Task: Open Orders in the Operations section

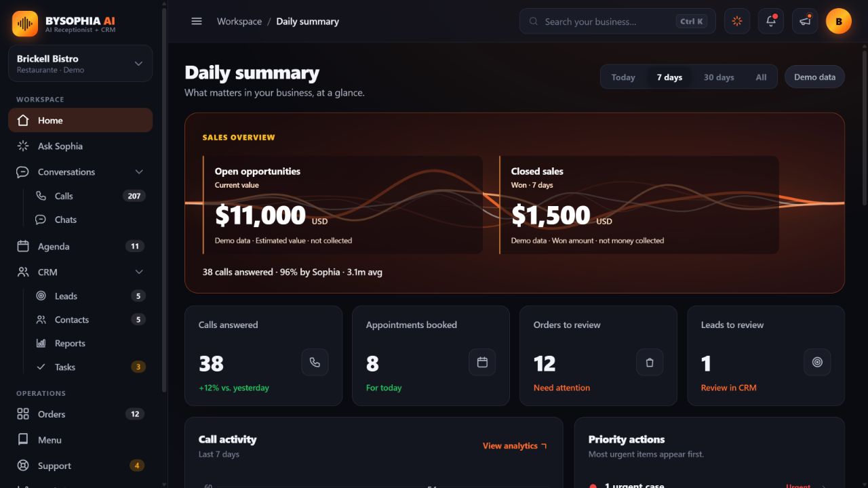Action: point(81,414)
